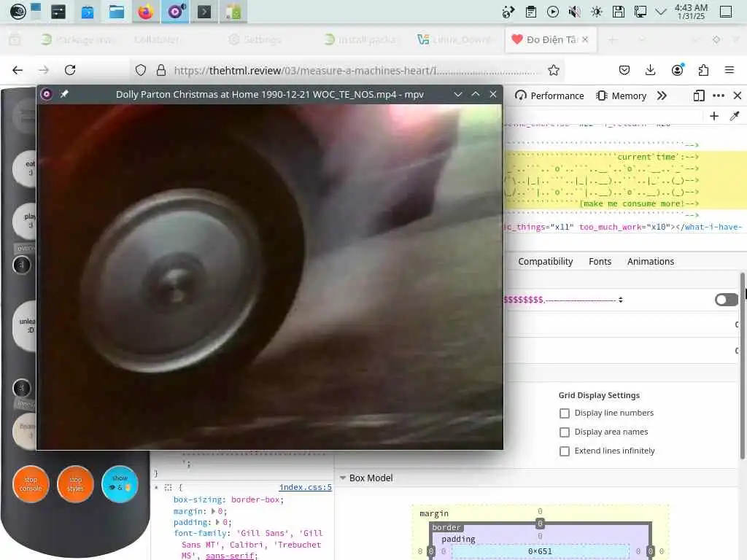Open the file manager taskbar icon
Screen dimensions: 747x560
pyautogui.click(x=116, y=12)
